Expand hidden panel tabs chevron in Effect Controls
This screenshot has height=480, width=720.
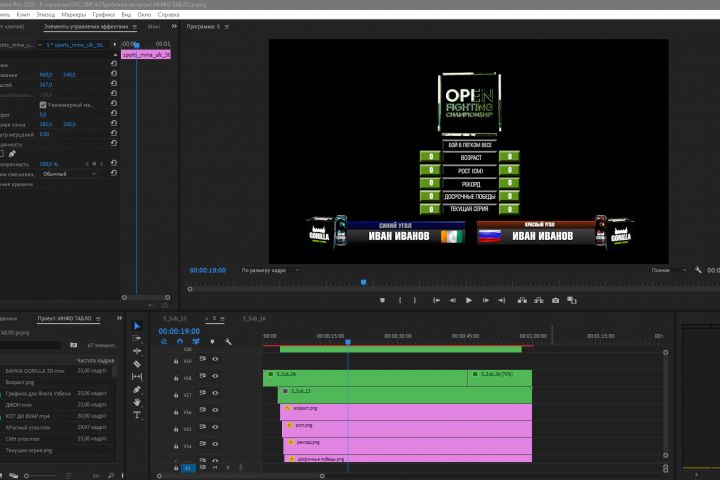174,26
